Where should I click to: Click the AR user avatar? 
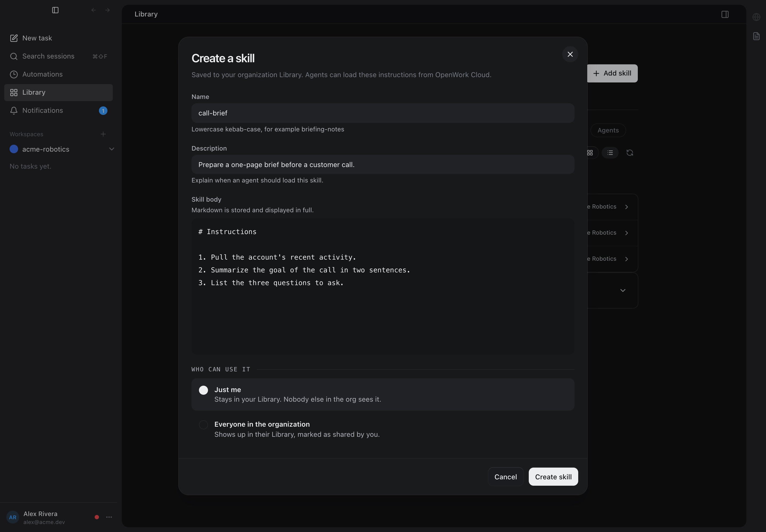tap(13, 517)
